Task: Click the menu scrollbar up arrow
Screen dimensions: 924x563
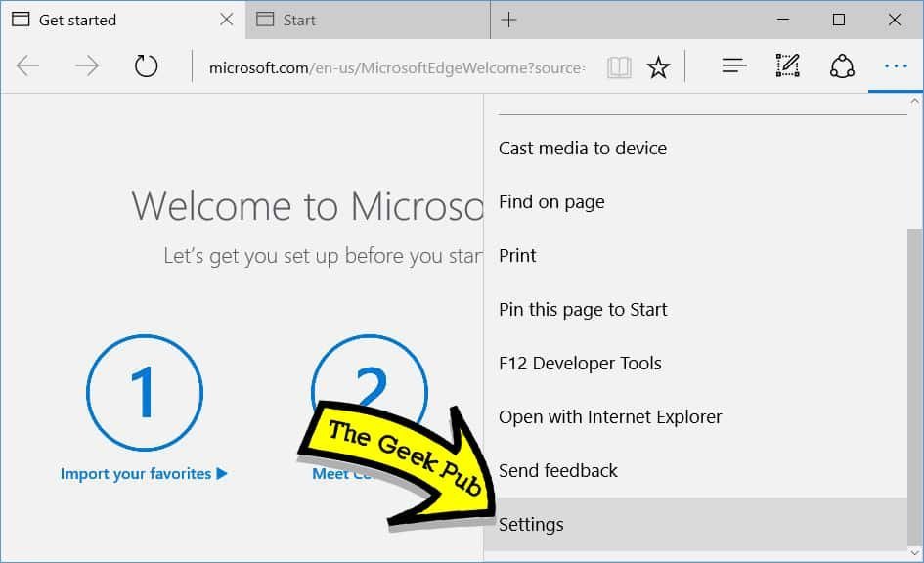Action: tap(915, 102)
